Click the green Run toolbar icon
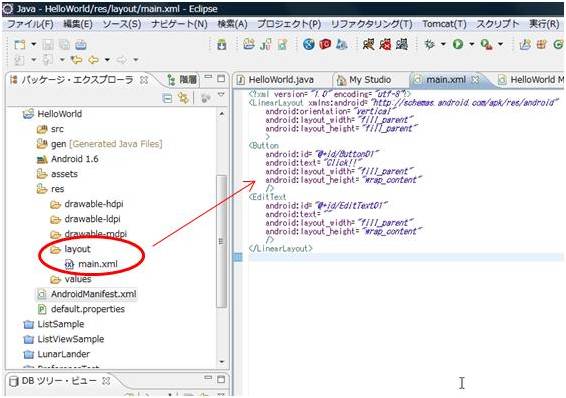566x398 pixels. 458,44
